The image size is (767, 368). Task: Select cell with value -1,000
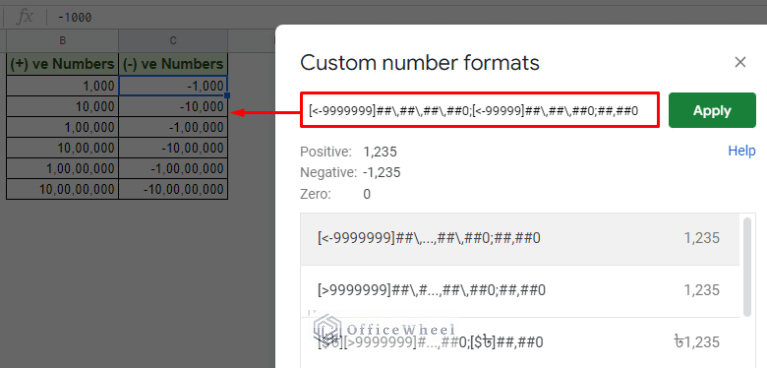click(173, 86)
